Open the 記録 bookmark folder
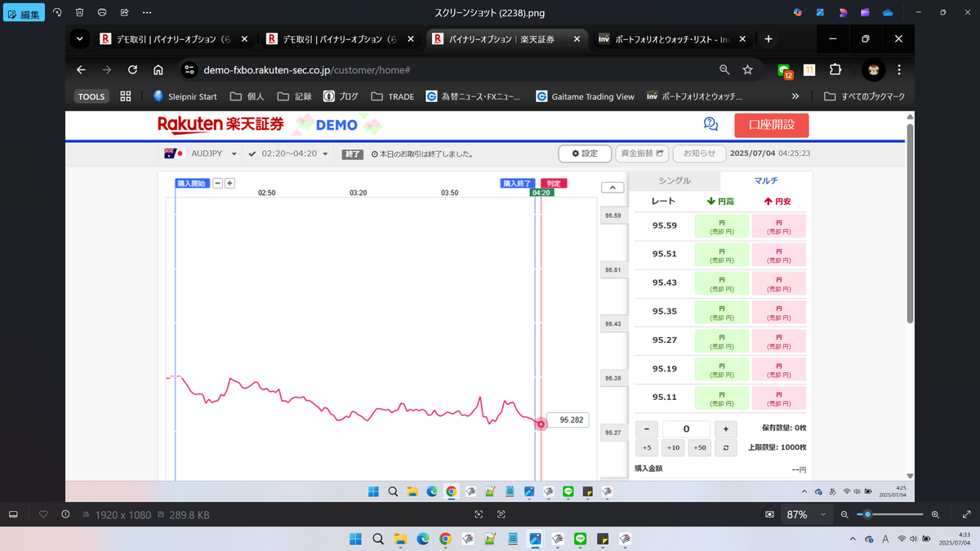980x551 pixels. tap(295, 96)
